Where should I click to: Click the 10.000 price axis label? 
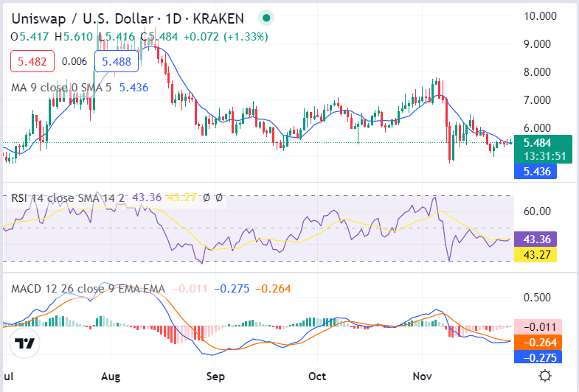click(x=540, y=16)
